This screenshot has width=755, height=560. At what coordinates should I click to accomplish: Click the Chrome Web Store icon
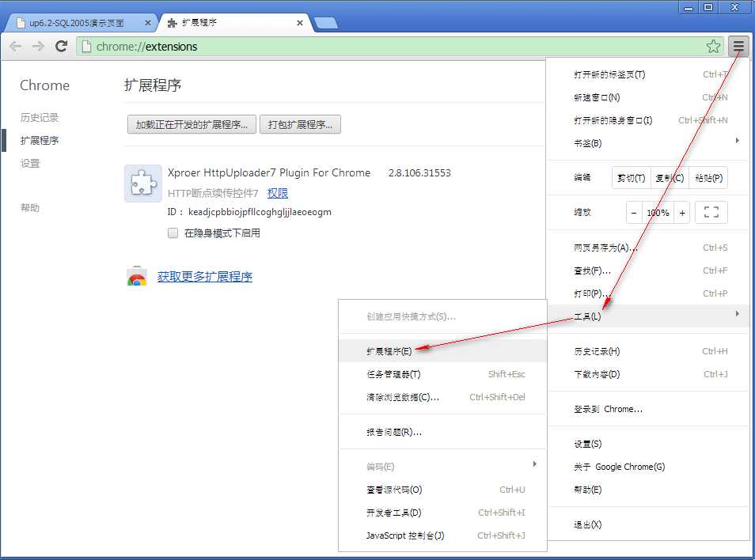(x=137, y=276)
